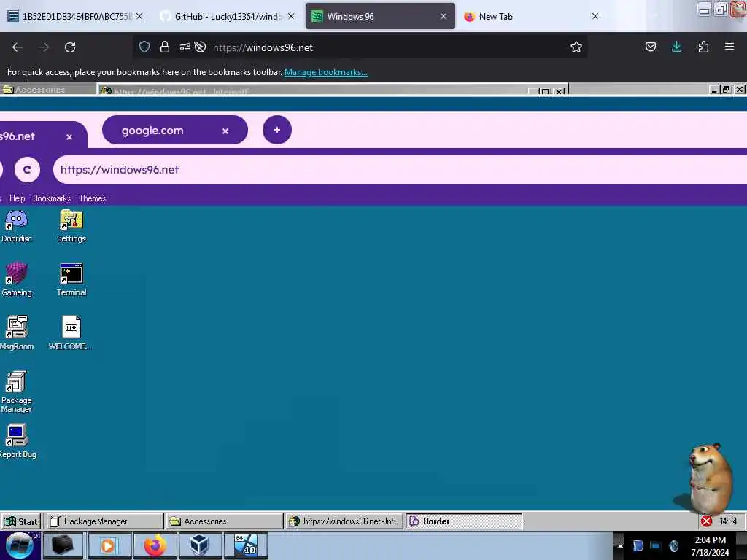Open the Firefox extensions menu

coord(703,47)
